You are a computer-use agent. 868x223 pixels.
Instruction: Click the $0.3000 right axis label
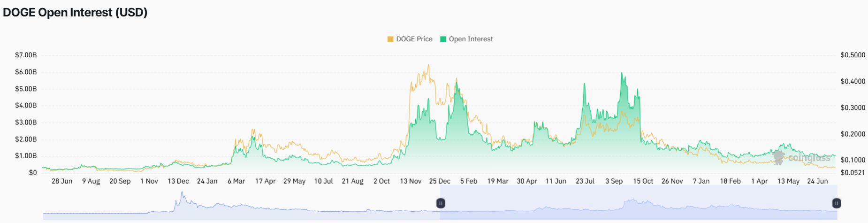tap(853, 108)
